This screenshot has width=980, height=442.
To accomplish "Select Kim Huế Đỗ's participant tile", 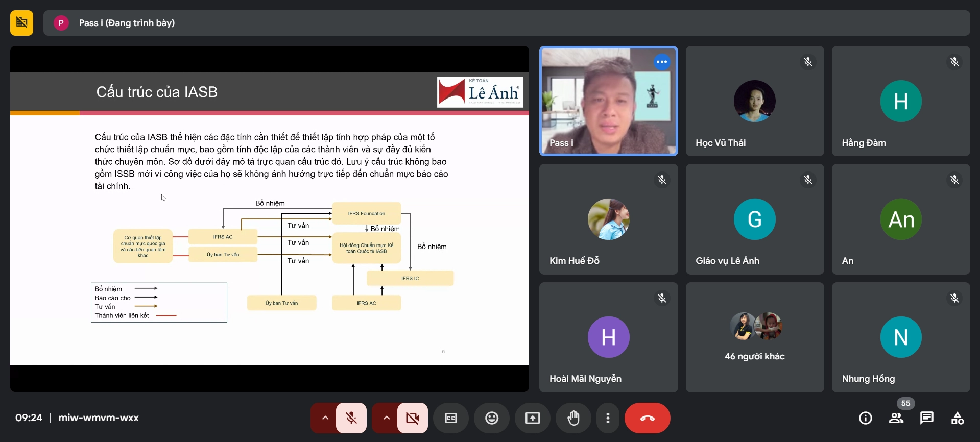I will (x=608, y=219).
